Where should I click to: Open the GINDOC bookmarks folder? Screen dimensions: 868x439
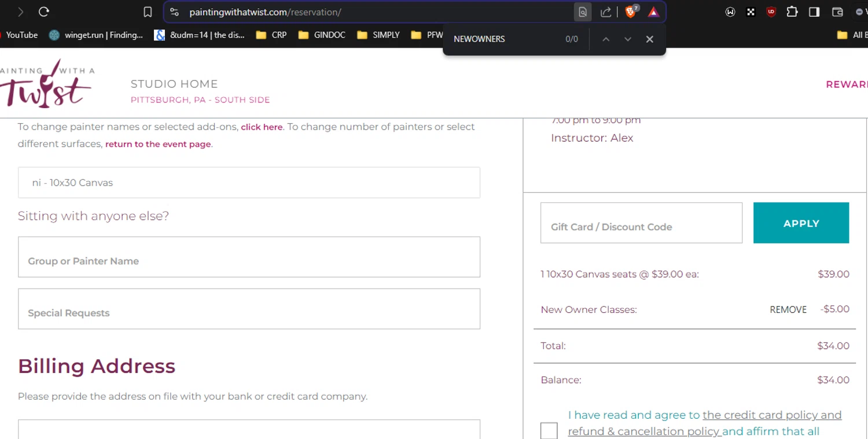322,35
